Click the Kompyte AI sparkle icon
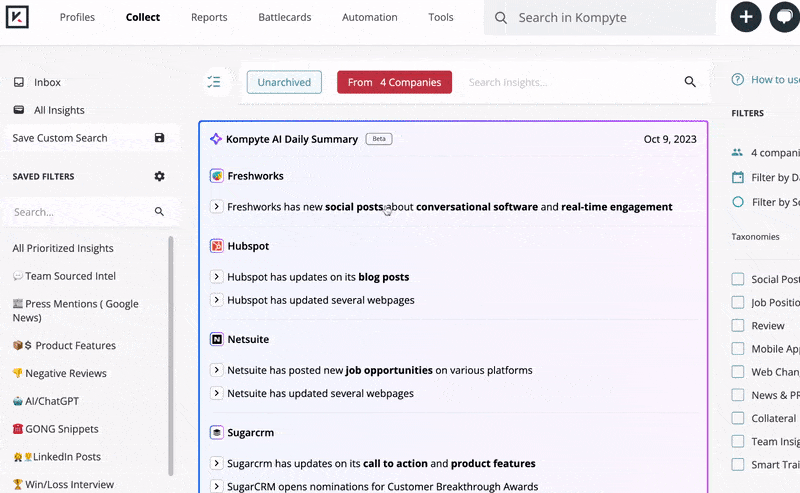 click(x=216, y=139)
